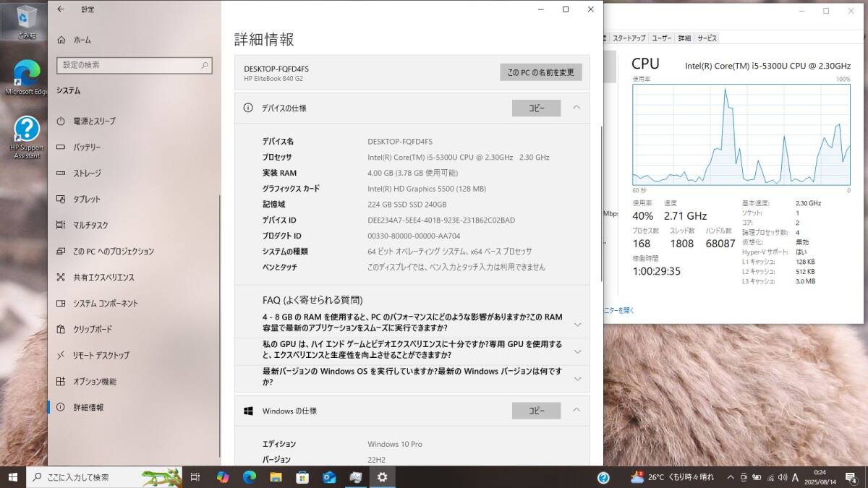Show hidden tray icons chevron
The image size is (868, 488).
(x=729, y=477)
